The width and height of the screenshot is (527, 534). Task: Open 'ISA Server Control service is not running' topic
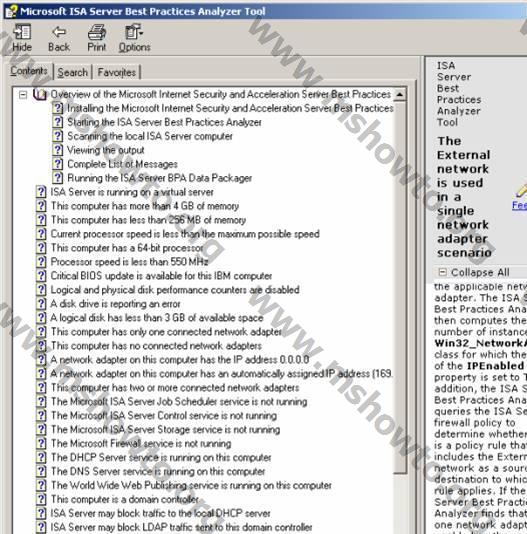coord(164,416)
